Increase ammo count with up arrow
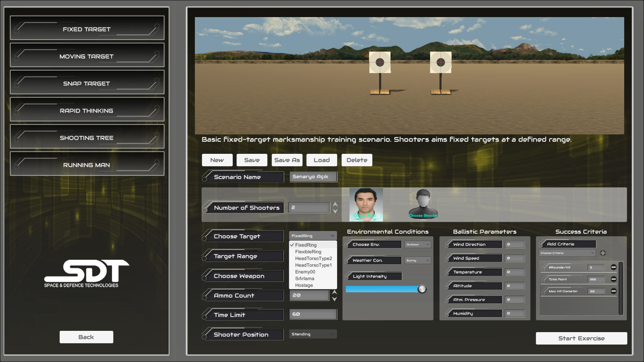Viewport: 644px width, 362px height. tap(334, 292)
